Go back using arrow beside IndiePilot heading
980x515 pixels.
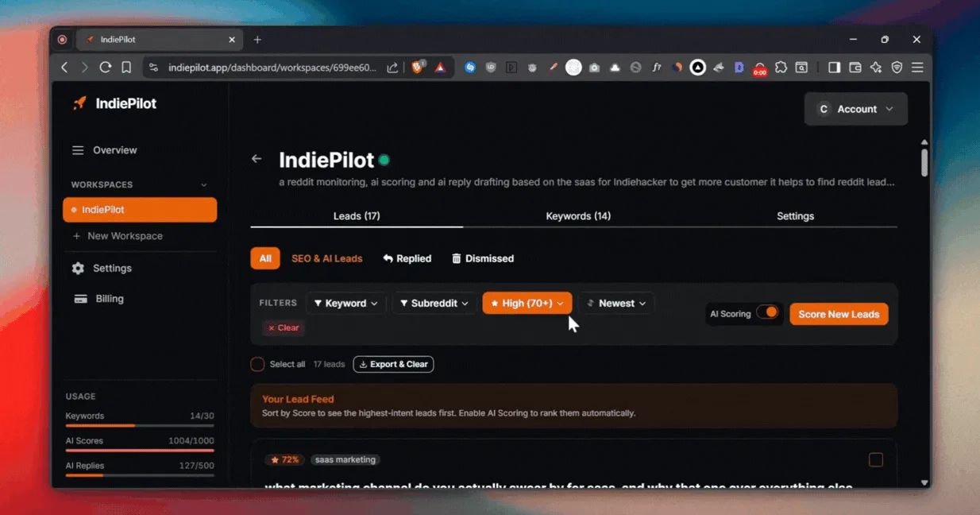click(x=257, y=159)
